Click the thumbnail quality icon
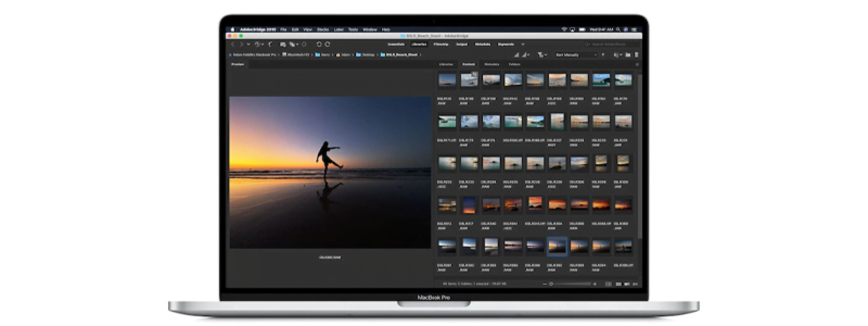Image resolution: width=868 pixels, height=326 pixels. click(516, 55)
